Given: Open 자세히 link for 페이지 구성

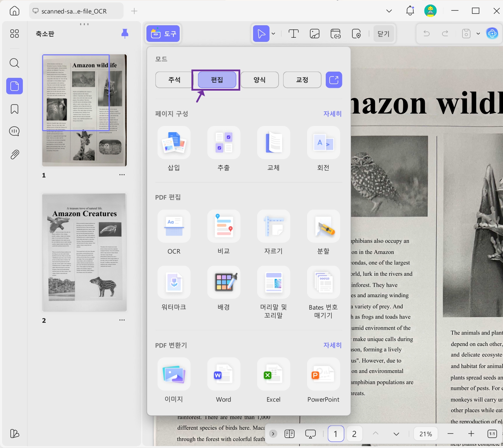Looking at the screenshot, I should (332, 114).
